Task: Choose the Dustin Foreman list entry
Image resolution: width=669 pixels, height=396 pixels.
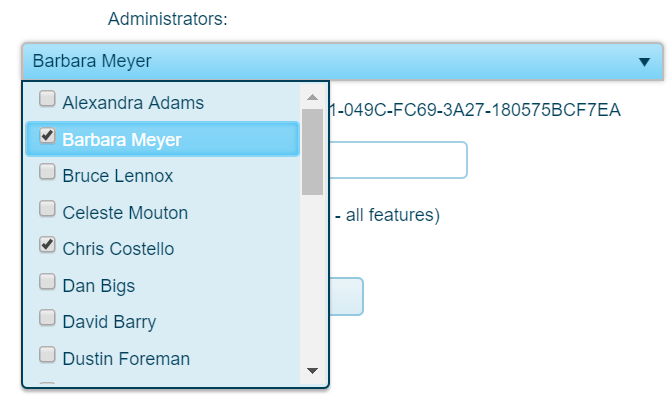Action: click(163, 358)
